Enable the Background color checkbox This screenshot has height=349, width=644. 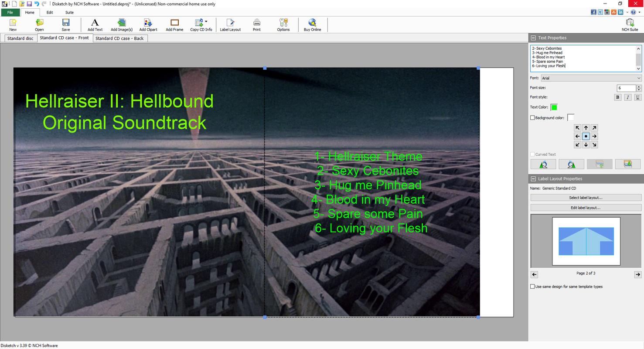tap(532, 118)
